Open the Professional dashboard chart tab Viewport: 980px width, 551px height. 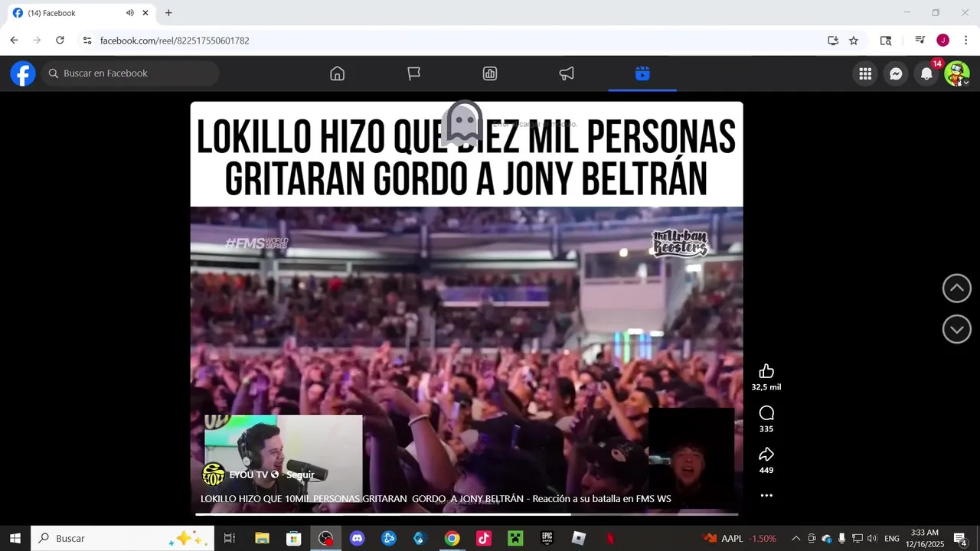point(490,73)
